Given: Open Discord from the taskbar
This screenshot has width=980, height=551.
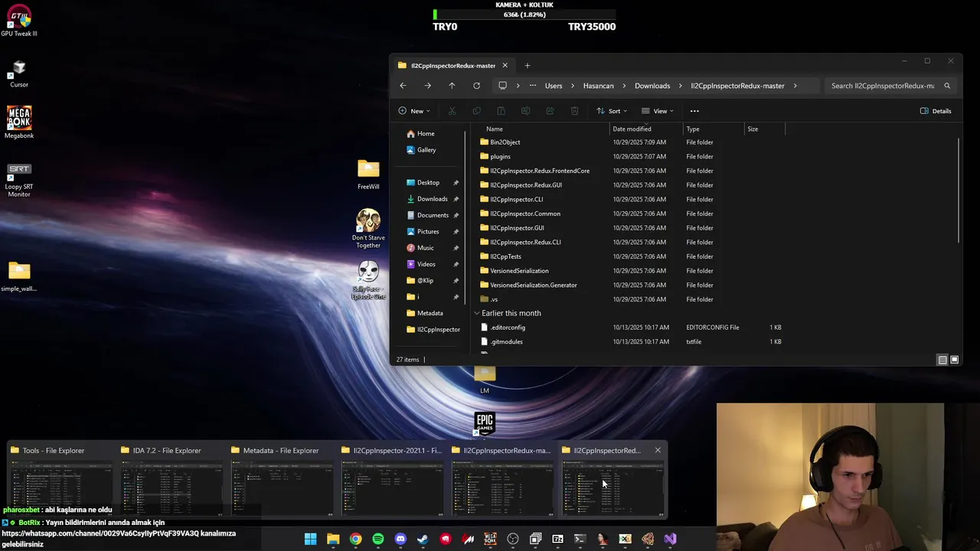Looking at the screenshot, I should click(x=400, y=539).
